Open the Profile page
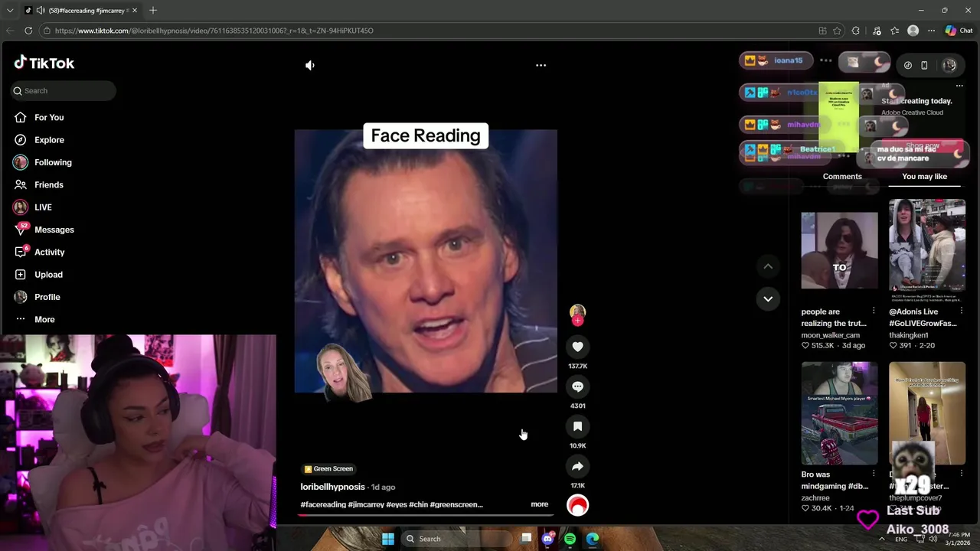980x551 pixels. coord(37,297)
